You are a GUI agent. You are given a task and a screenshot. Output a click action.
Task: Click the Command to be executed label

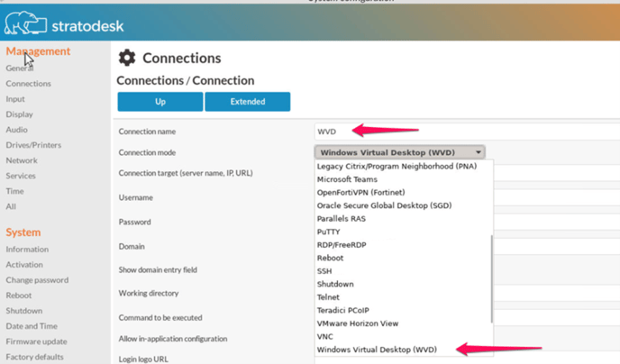(160, 318)
